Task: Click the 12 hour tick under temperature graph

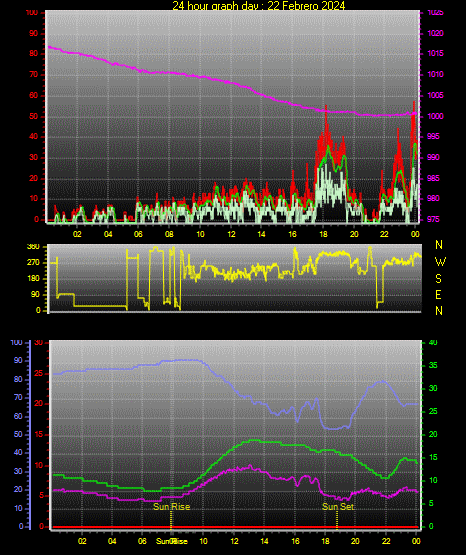Action: (234, 541)
